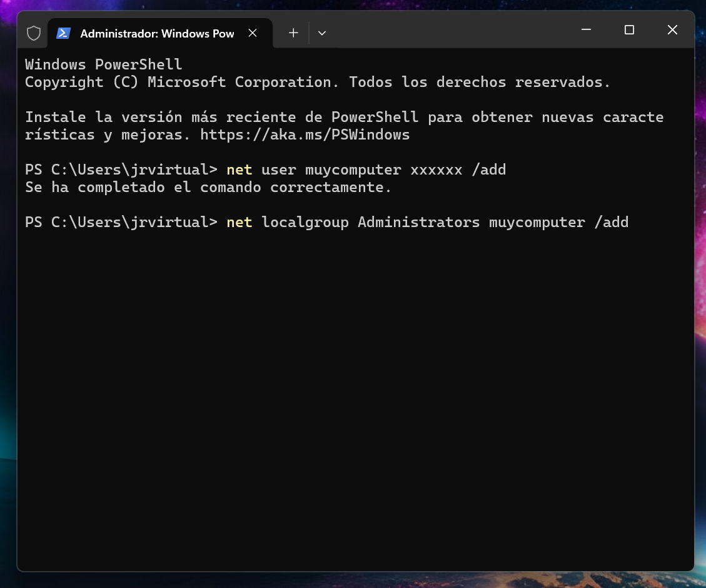Click the 'Se ha completado el comando' output
The height and width of the screenshot is (588, 706).
[x=208, y=187]
